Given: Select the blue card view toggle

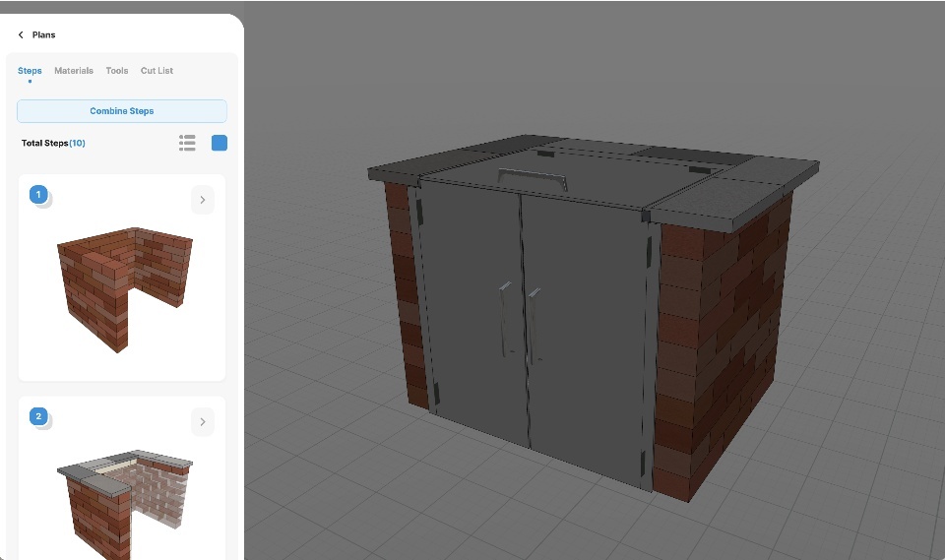Looking at the screenshot, I should coord(220,143).
